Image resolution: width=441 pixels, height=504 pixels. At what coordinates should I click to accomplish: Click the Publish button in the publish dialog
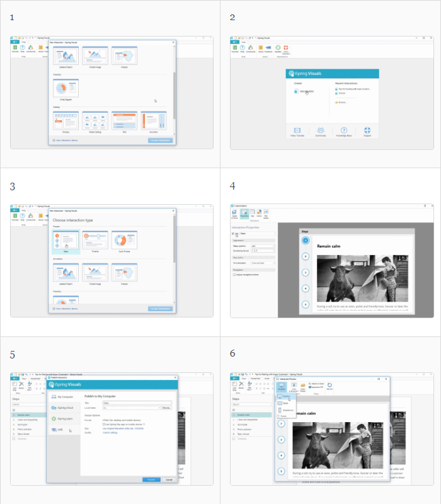151,479
